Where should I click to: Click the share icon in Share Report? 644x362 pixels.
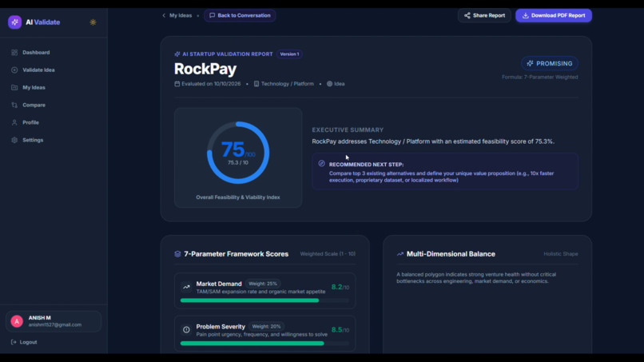tap(467, 16)
